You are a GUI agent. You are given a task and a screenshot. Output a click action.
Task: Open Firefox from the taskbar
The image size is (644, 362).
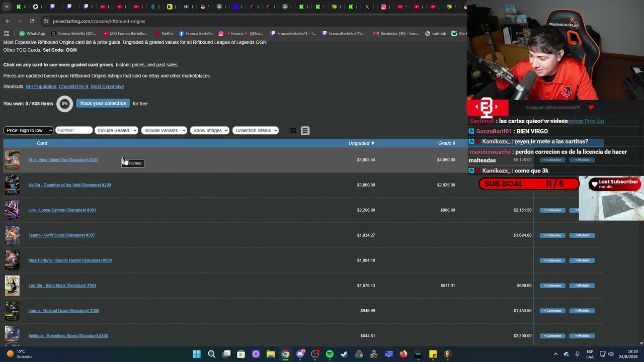pyautogui.click(x=403, y=354)
